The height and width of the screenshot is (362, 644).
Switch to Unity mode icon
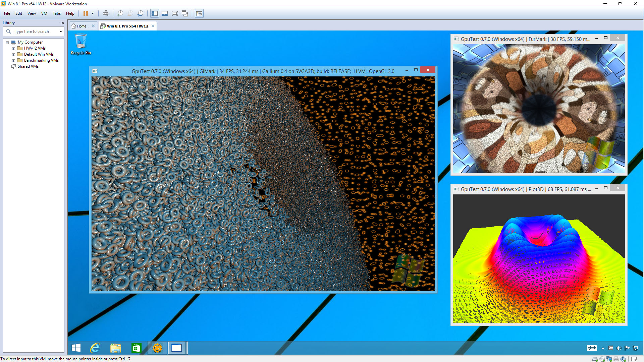[185, 13]
